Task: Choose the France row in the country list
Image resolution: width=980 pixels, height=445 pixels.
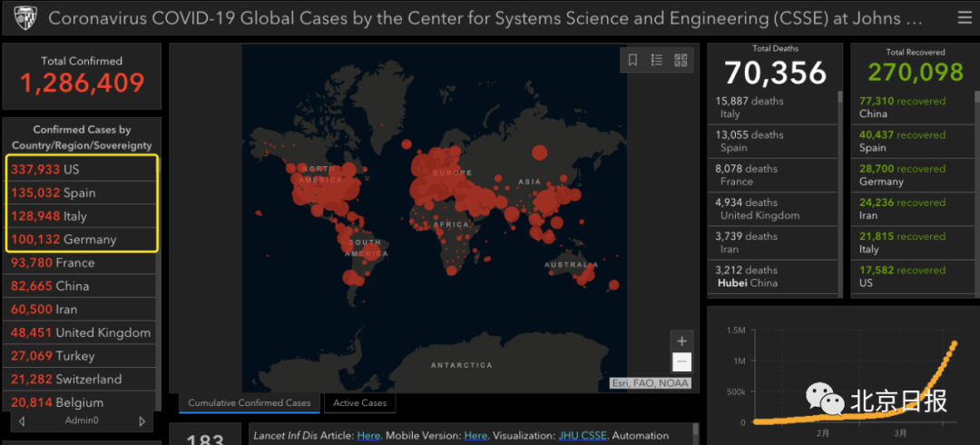Action: [x=82, y=262]
